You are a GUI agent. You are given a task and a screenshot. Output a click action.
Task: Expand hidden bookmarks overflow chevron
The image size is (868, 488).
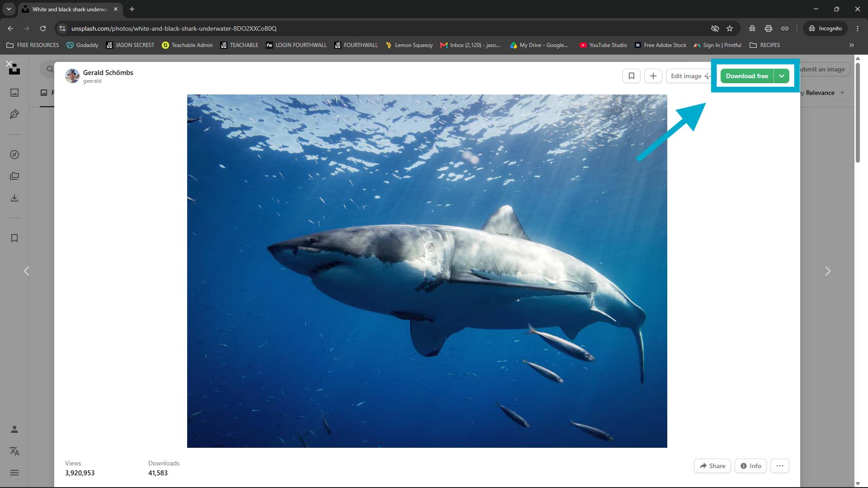click(852, 45)
